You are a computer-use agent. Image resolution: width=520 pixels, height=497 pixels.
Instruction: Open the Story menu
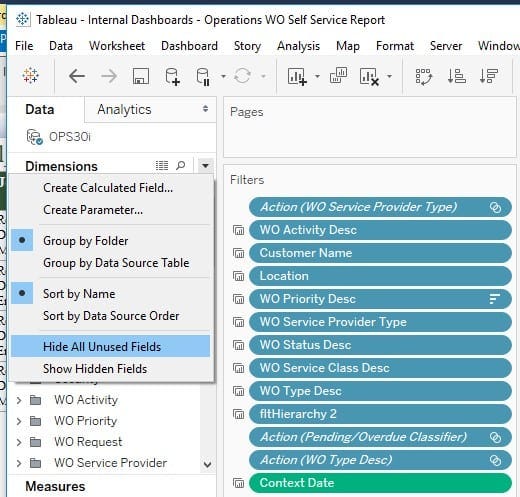(247, 46)
